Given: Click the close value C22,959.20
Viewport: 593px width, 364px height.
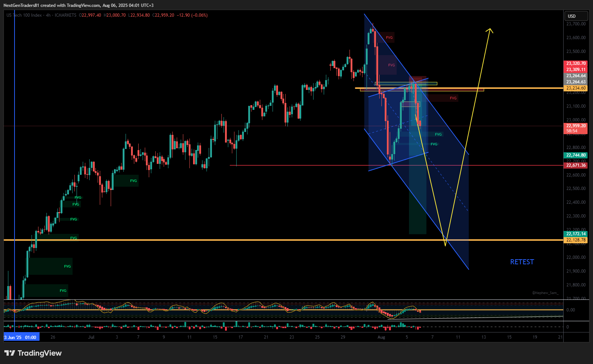Looking at the screenshot, I should [x=163, y=15].
